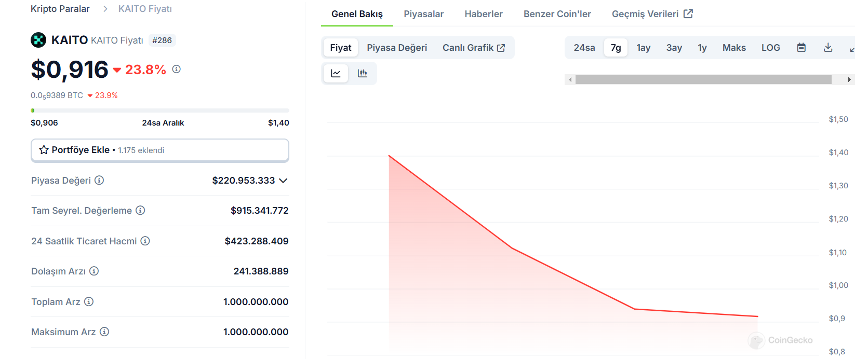Click the right arrow of chart scrollbar
The width and height of the screenshot is (868, 359).
[x=849, y=79]
